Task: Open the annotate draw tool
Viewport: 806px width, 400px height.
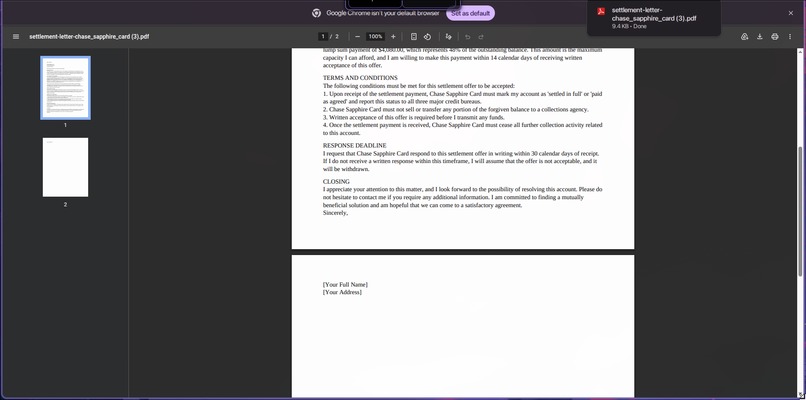Action: click(448, 37)
